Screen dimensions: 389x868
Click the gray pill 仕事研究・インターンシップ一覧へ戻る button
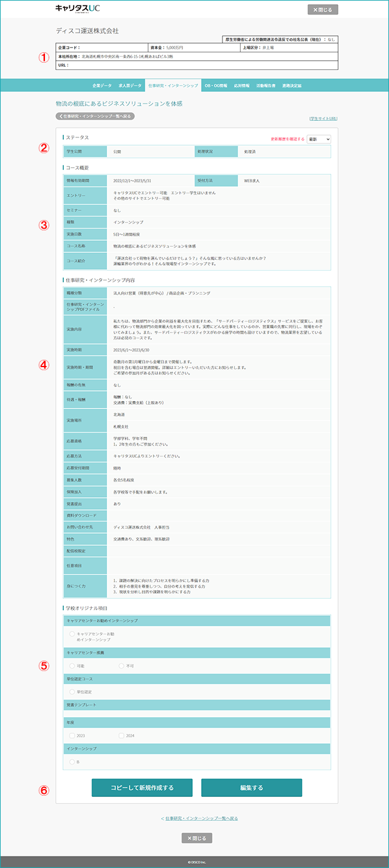coord(95,115)
